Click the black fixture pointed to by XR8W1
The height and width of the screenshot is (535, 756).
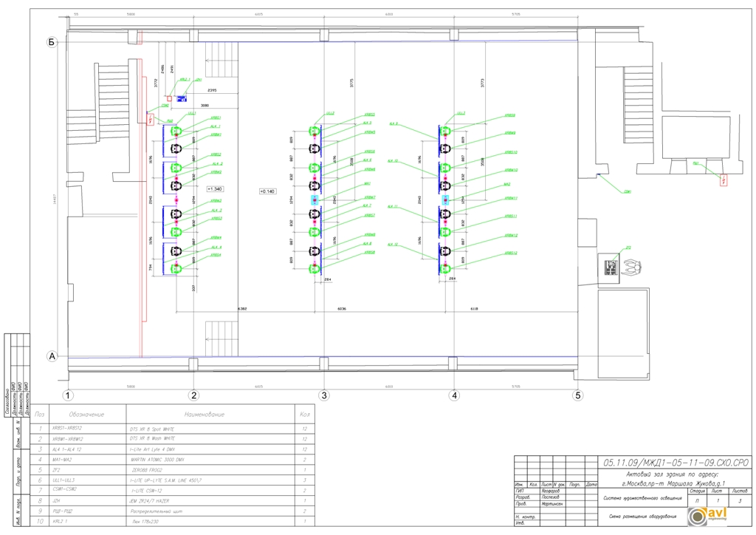[176, 149]
